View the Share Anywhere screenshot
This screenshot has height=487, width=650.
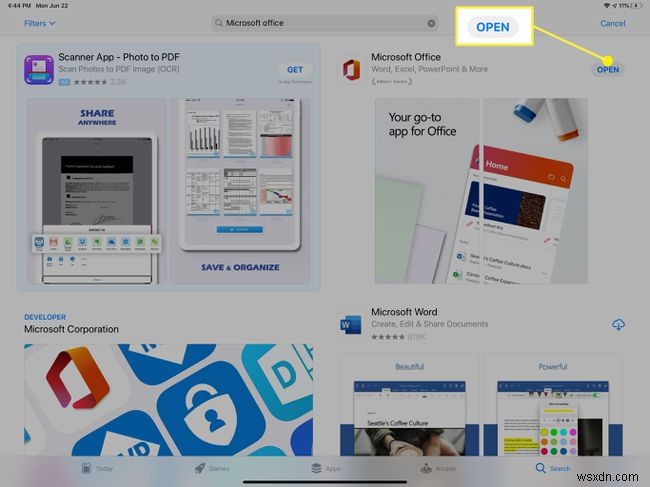97,191
